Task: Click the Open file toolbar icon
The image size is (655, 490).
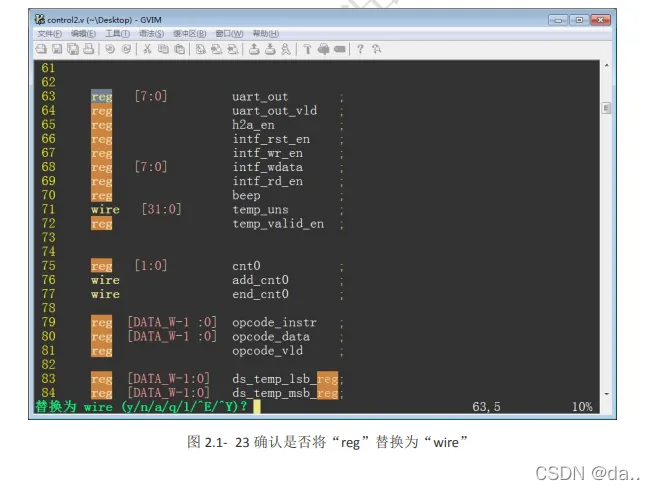Action: 41,49
